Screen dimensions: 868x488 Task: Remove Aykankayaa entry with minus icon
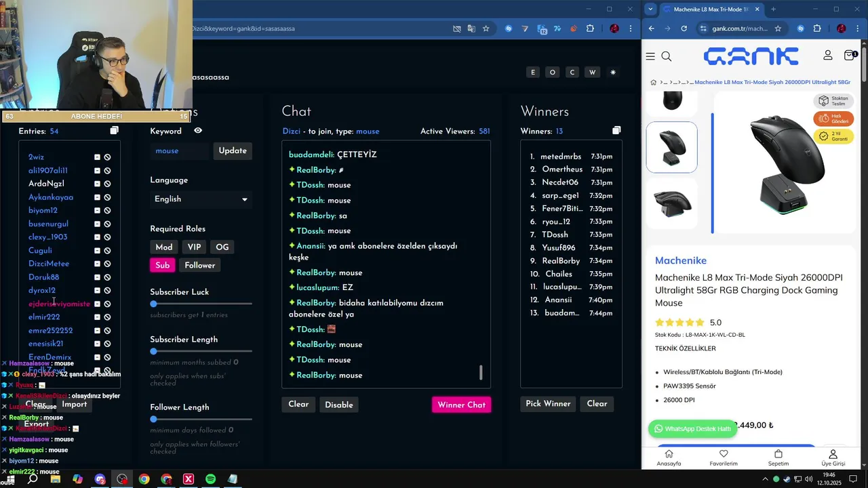pos(97,197)
